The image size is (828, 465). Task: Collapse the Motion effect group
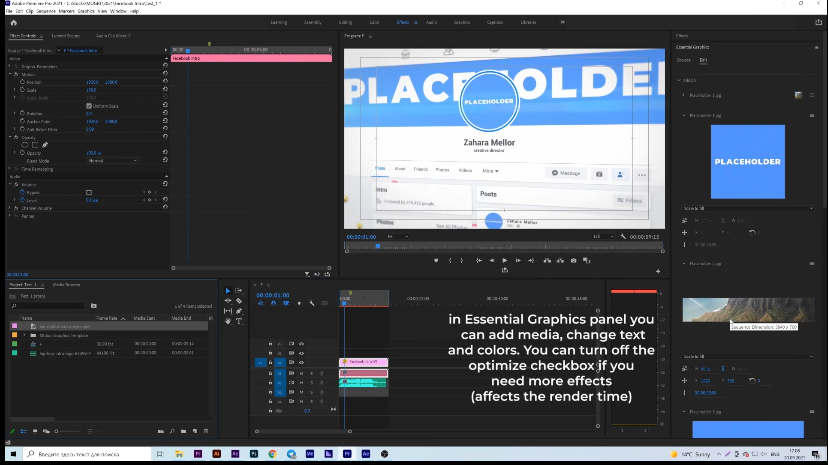[x=10, y=74]
